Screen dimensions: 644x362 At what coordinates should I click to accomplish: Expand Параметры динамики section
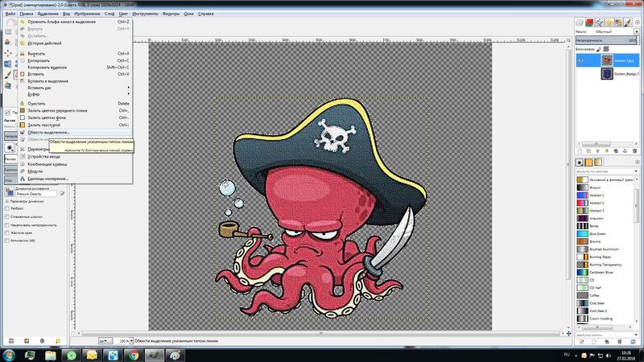[7, 202]
